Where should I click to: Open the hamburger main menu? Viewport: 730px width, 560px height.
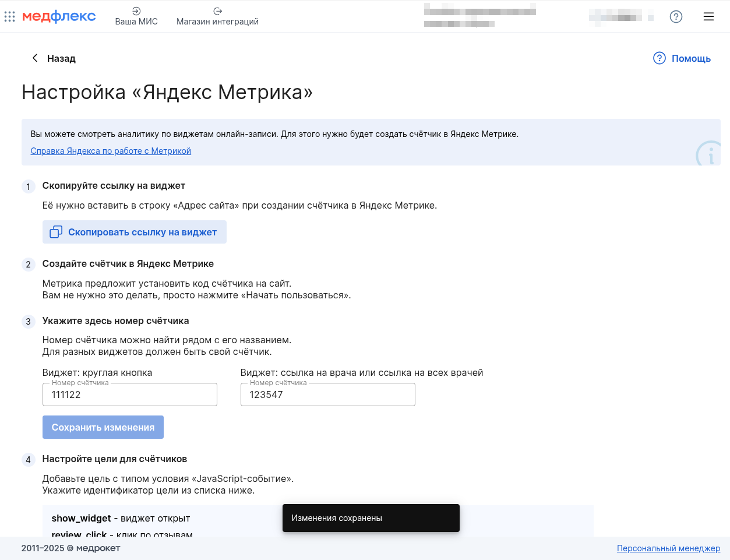point(708,16)
